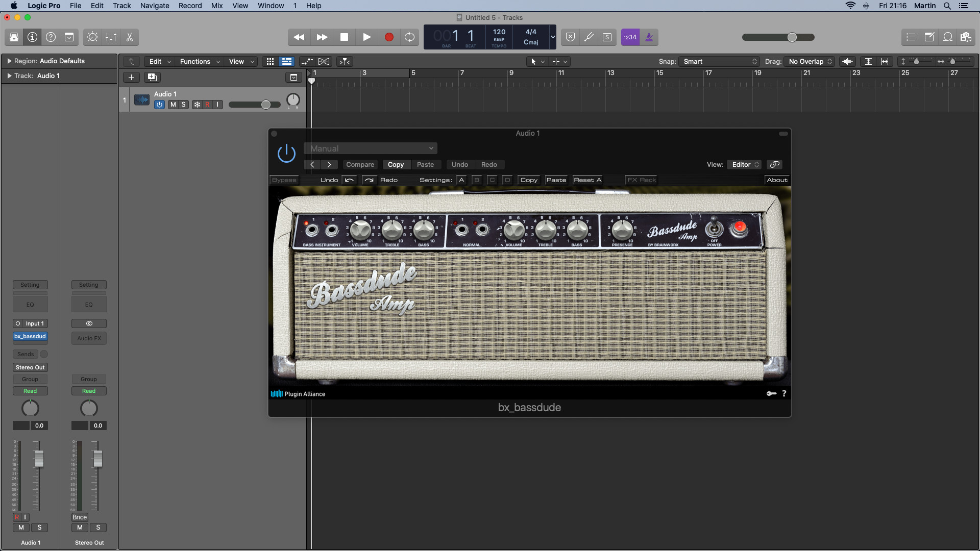Open the scissors Editors button
Image resolution: width=980 pixels, height=551 pixels.
click(129, 37)
